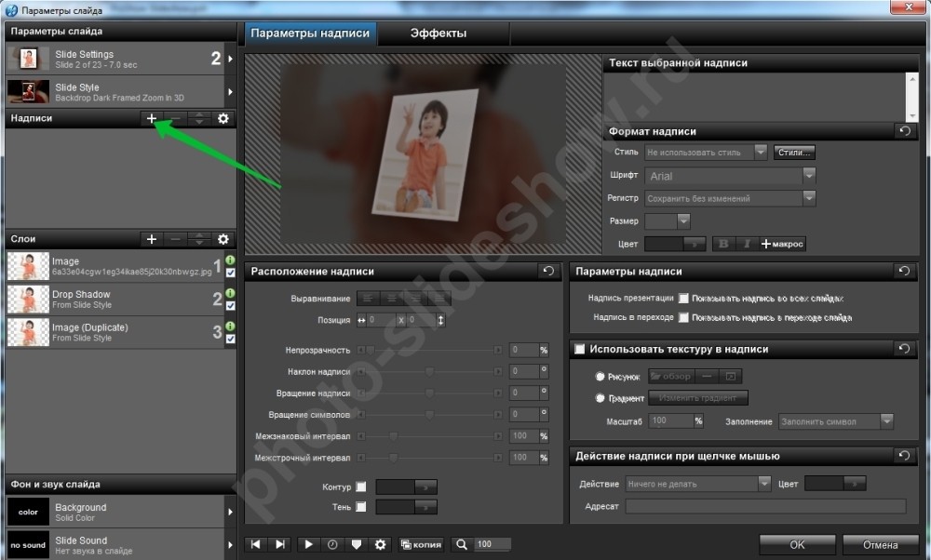Open the caption Цвет color swatch in Формат надписи
The width and height of the screenshot is (931, 560).
674,244
